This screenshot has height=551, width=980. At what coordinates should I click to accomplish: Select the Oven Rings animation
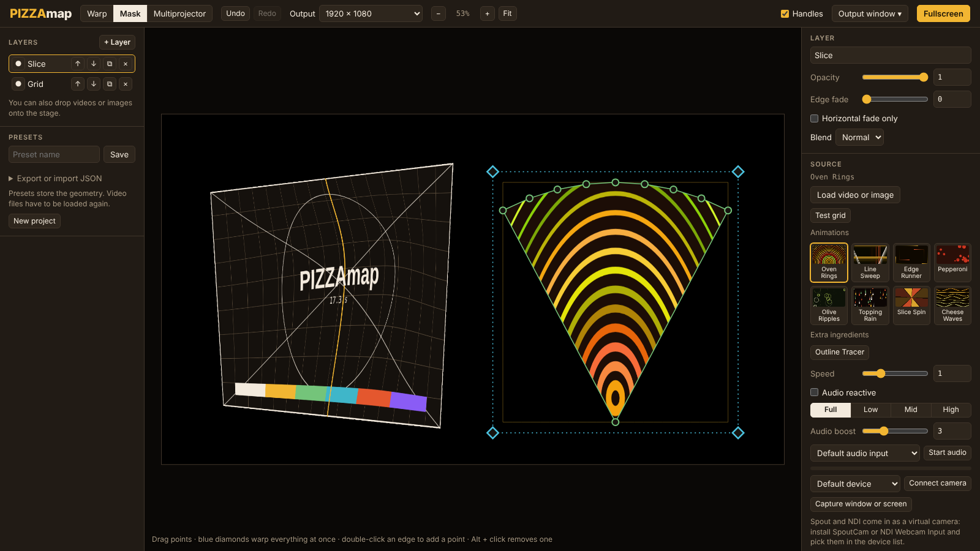829,263
